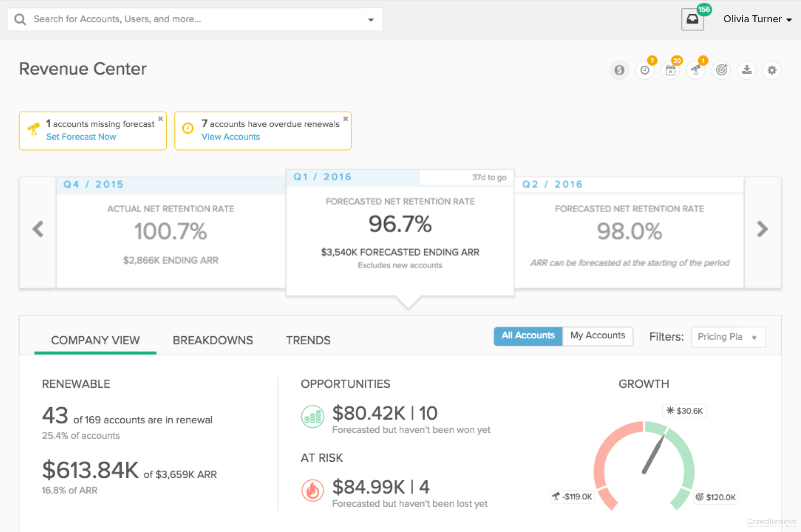This screenshot has width=801, height=532.
Task: Open Revenue Center settings gear
Action: click(772, 70)
